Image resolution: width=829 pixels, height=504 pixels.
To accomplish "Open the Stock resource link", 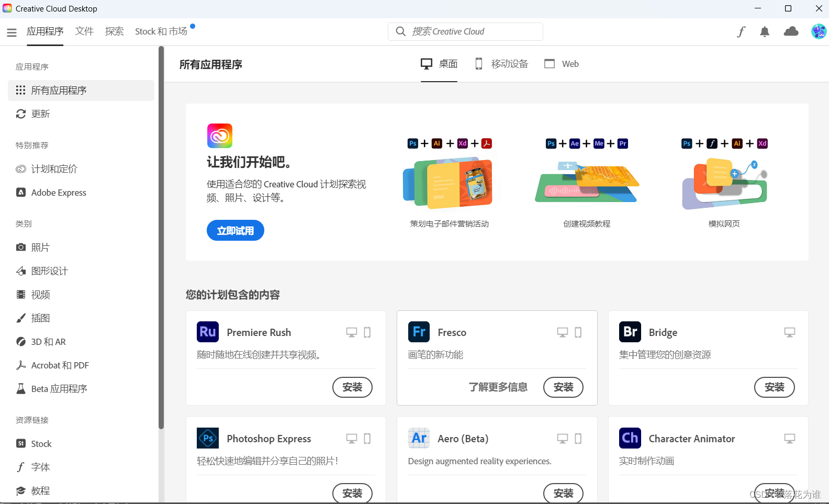I will tap(81, 444).
